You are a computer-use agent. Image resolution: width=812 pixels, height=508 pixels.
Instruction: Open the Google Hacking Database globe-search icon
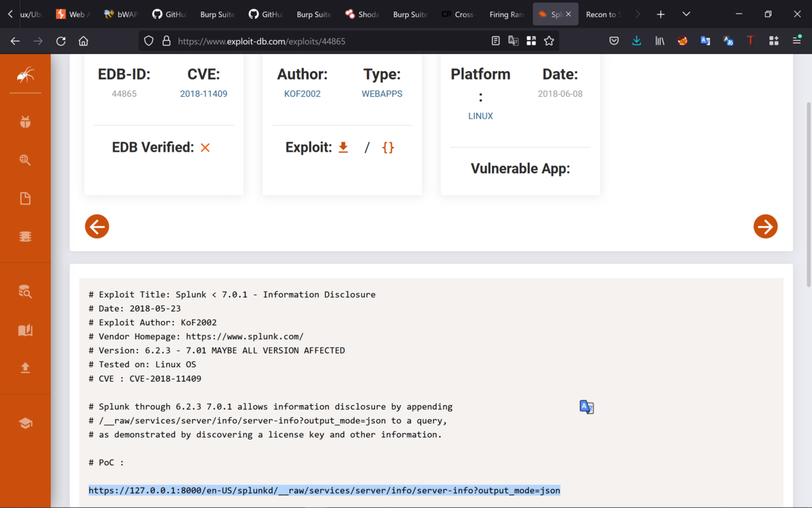[x=25, y=161]
